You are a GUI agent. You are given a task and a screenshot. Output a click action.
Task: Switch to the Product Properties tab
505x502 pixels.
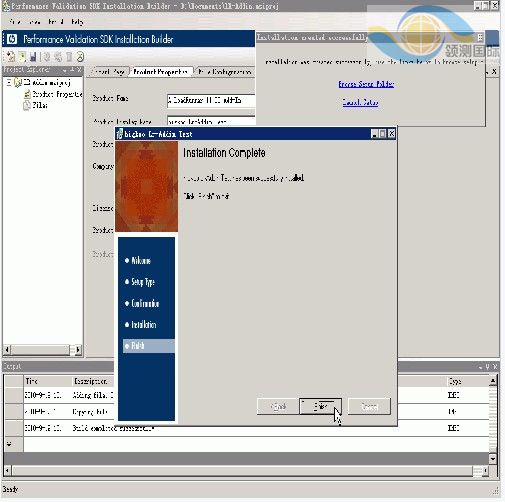160,72
